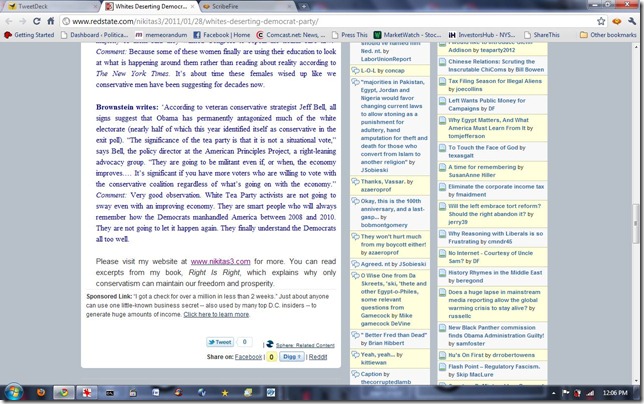This screenshot has height=404, width=644.
Task: Open the Sphere: Related Content link
Action: (x=305, y=345)
